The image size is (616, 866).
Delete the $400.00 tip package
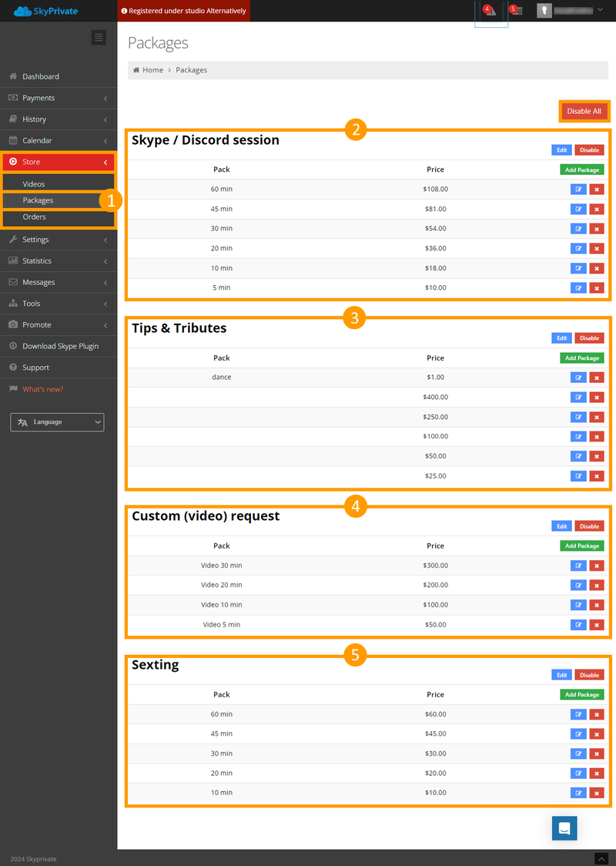coord(597,398)
